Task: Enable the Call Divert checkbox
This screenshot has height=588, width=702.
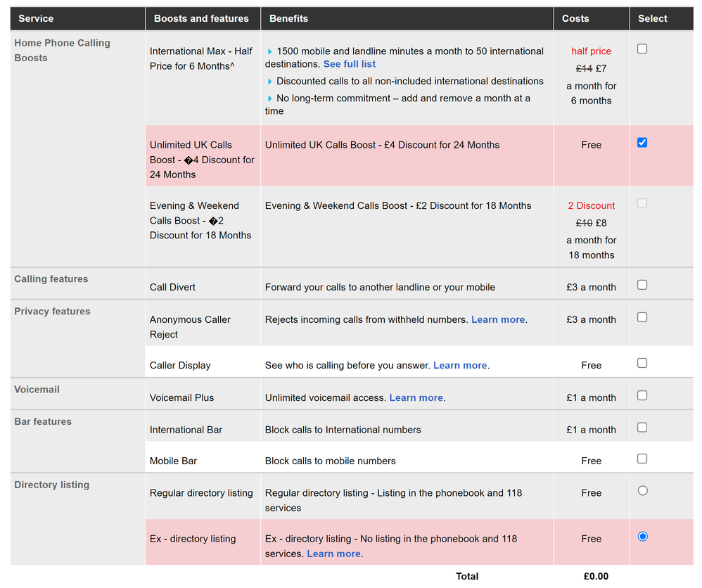Action: pos(642,285)
